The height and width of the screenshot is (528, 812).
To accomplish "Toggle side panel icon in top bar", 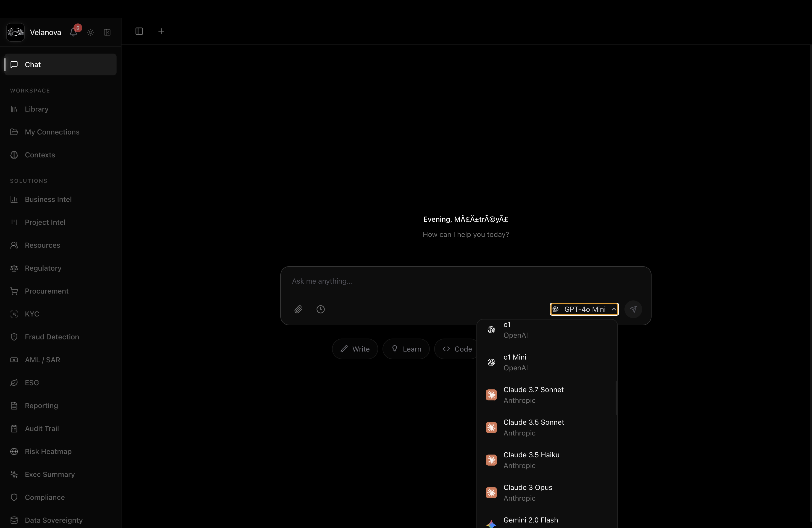I will pos(139,31).
